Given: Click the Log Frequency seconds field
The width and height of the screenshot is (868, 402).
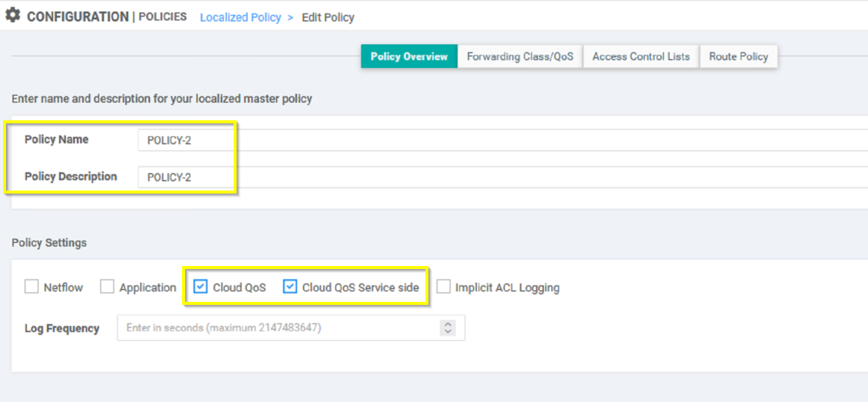Looking at the screenshot, I should click(x=290, y=328).
